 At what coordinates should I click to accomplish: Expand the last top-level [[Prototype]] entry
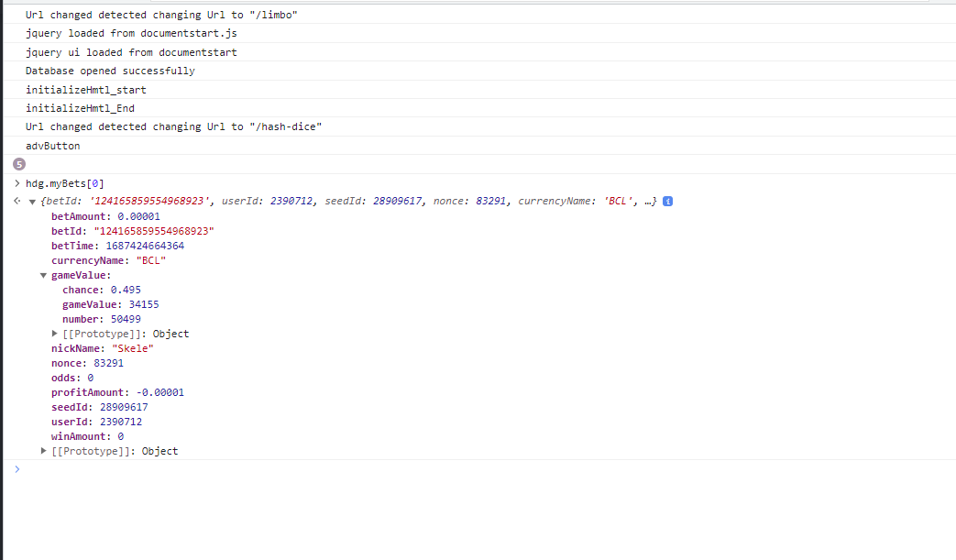point(44,451)
